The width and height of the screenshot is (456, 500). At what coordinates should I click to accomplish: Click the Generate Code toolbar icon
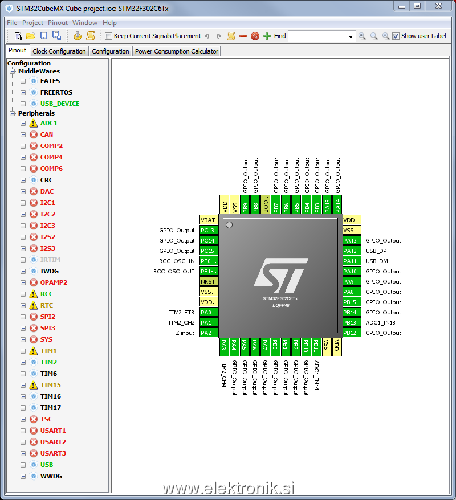(78, 36)
